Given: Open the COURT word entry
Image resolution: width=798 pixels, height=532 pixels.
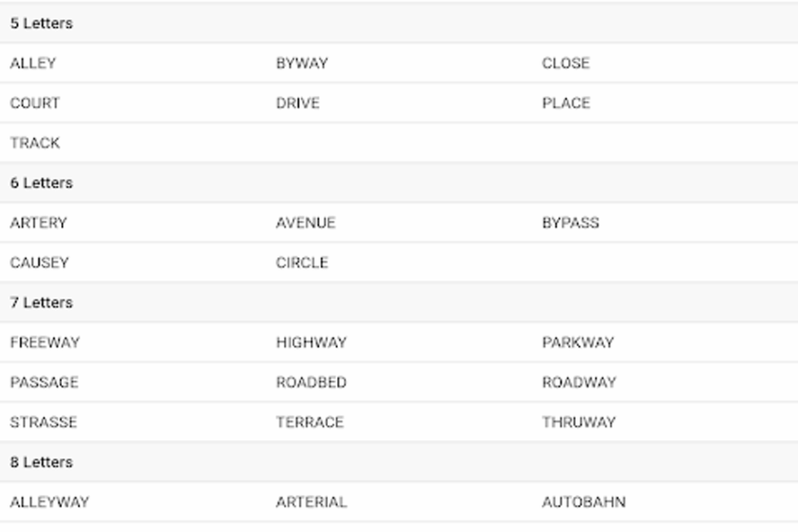Looking at the screenshot, I should pyautogui.click(x=35, y=103).
